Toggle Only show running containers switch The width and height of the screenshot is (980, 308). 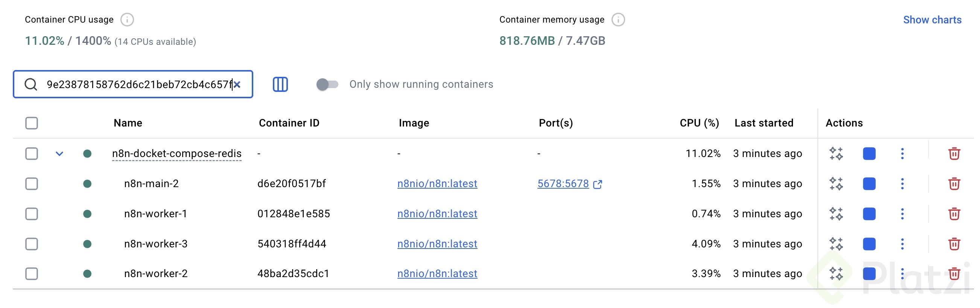[327, 84]
